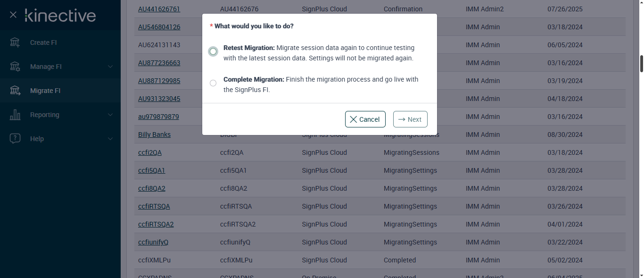Click the Reporting bar chart icon

pos(15,115)
